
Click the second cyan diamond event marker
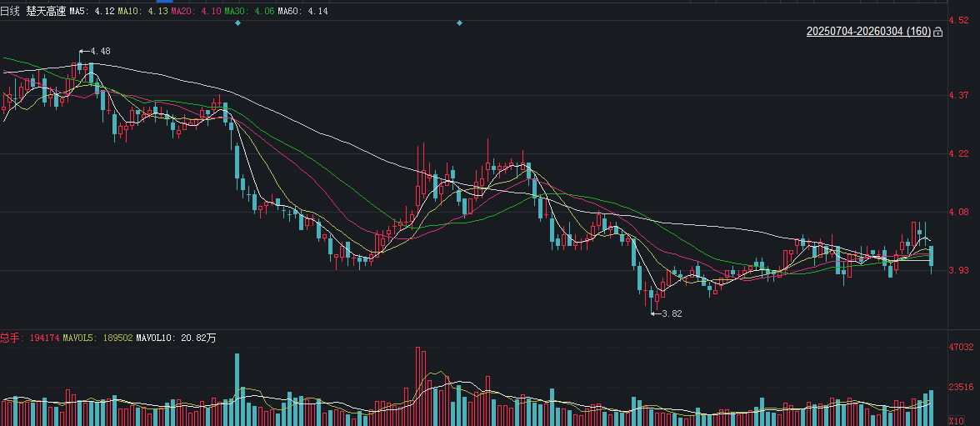pyautogui.click(x=459, y=23)
